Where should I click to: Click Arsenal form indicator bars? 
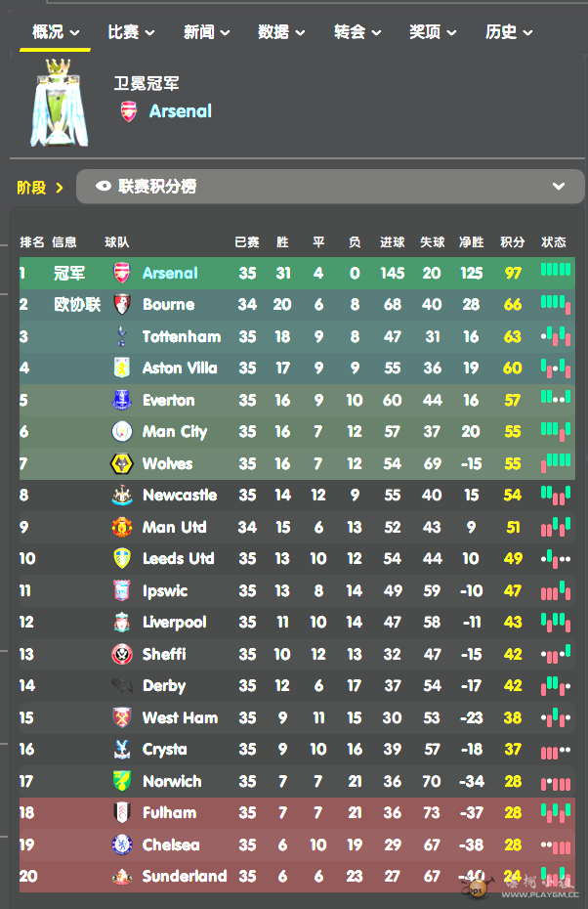pyautogui.click(x=556, y=270)
